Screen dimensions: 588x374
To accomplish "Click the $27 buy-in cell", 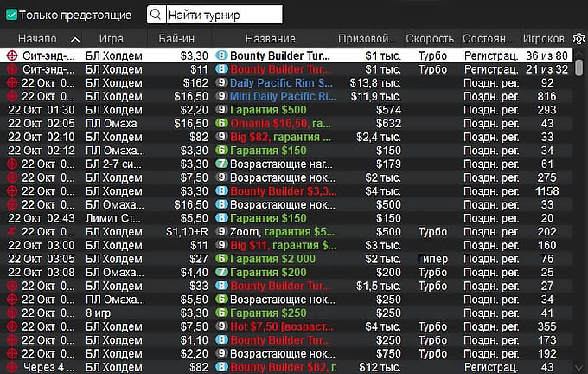I will 199,259.
